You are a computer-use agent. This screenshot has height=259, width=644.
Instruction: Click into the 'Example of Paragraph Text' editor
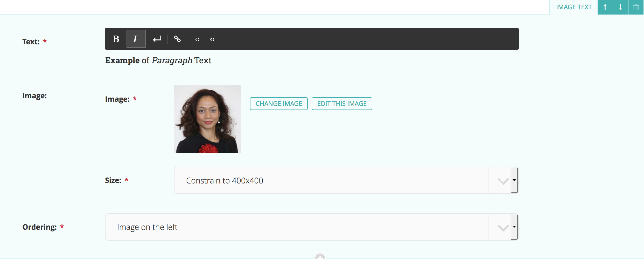312,60
